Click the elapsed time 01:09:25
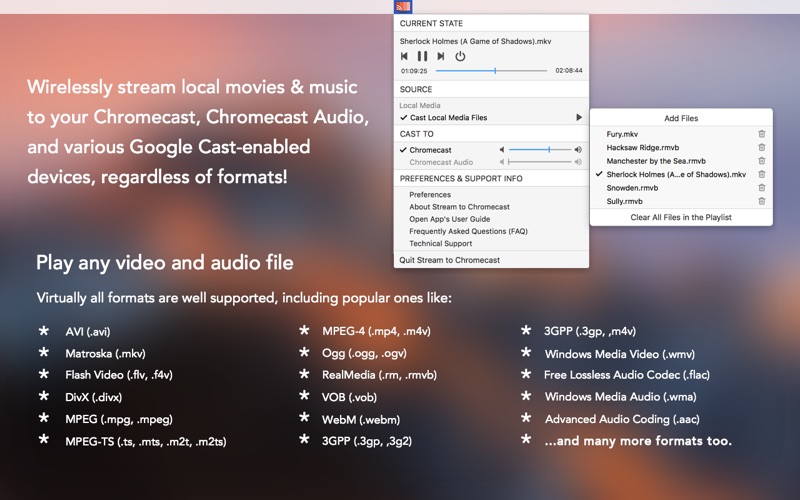 coord(414,71)
